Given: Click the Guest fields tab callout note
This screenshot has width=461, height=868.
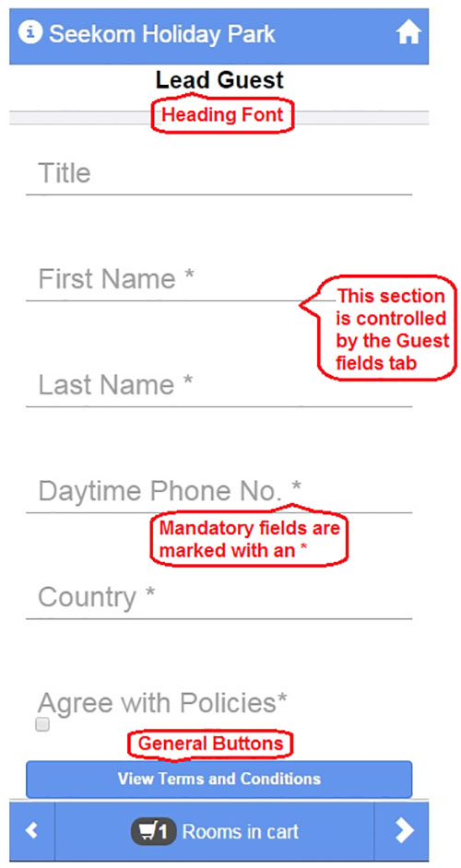Looking at the screenshot, I should tap(388, 326).
